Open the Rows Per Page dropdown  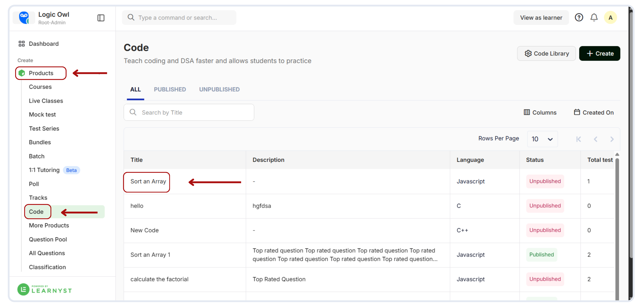[x=542, y=139]
